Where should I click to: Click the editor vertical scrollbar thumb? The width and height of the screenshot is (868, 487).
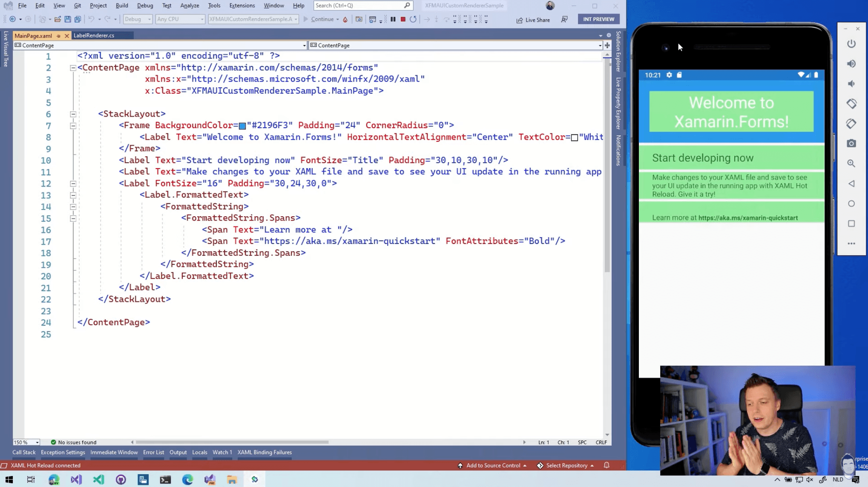coord(607,166)
